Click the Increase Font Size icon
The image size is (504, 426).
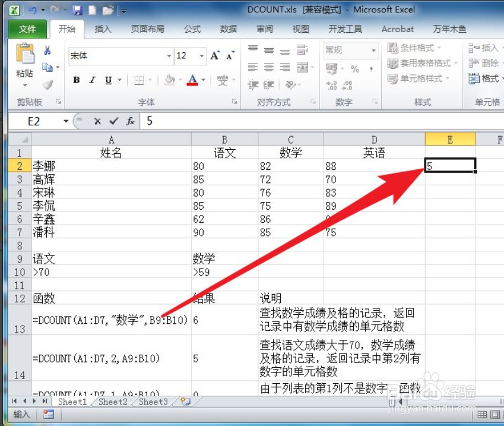pyautogui.click(x=214, y=53)
